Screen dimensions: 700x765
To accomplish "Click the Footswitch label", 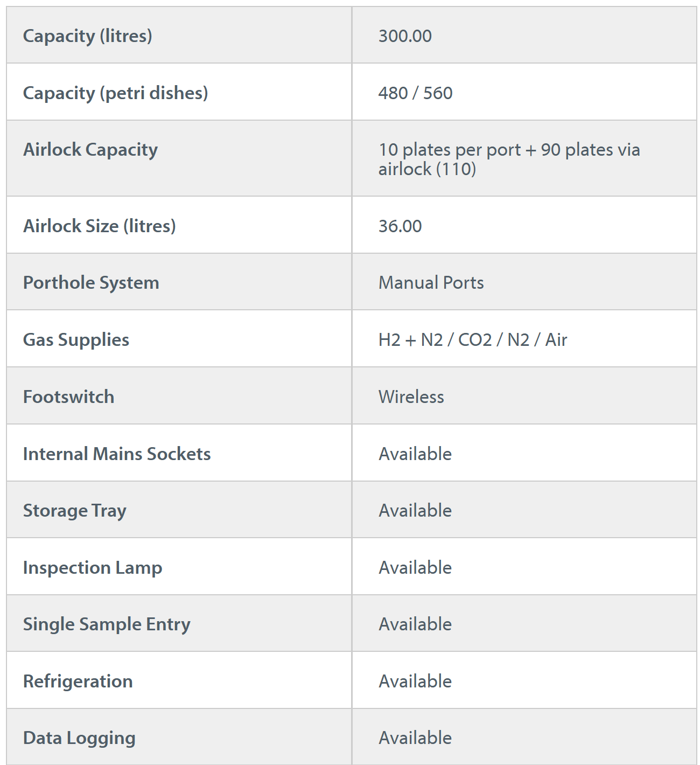I will (68, 397).
